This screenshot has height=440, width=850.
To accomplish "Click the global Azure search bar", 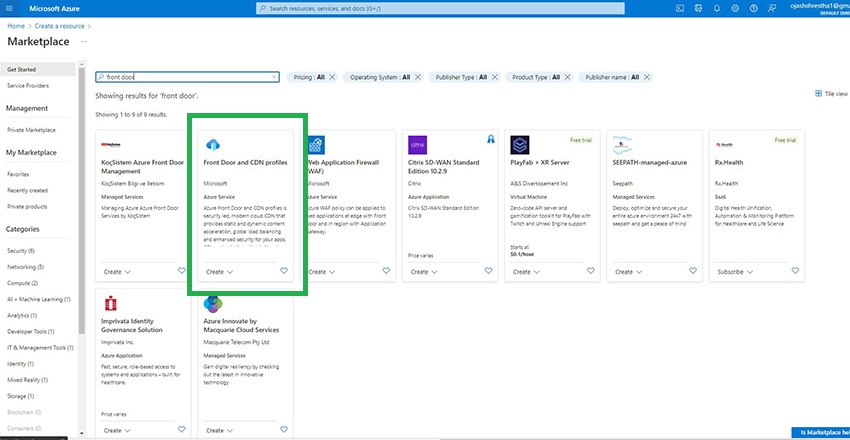I will [440, 9].
